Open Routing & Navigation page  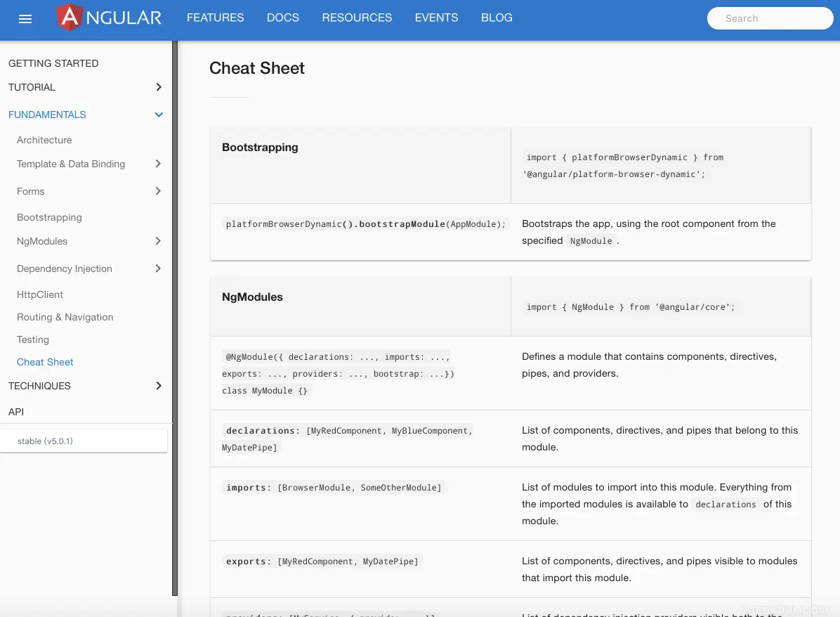65,317
